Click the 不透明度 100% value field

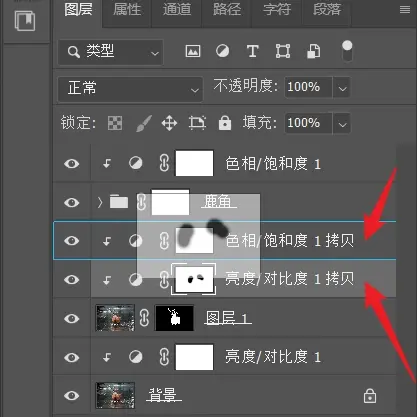click(x=308, y=87)
